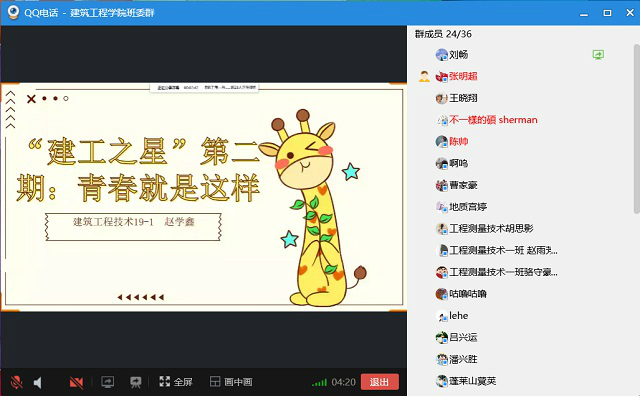Enter fullscreen with 全屏 button

click(176, 382)
